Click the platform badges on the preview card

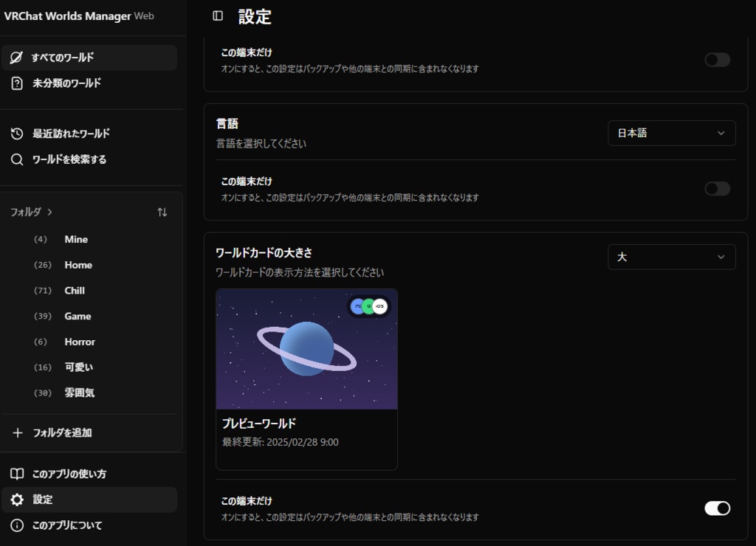pyautogui.click(x=369, y=306)
